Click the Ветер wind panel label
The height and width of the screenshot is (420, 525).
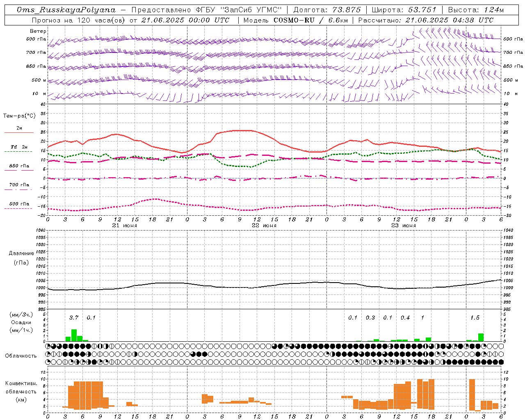(38, 31)
